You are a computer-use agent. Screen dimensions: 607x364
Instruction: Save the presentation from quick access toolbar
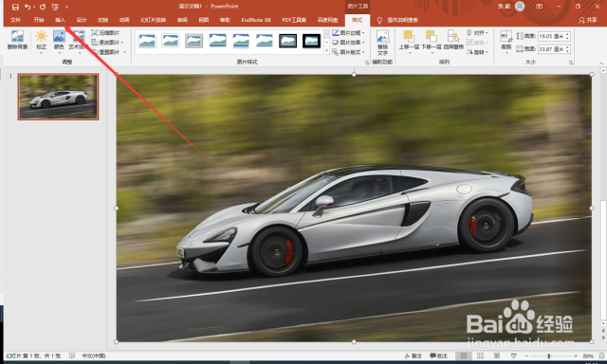[x=15, y=7]
